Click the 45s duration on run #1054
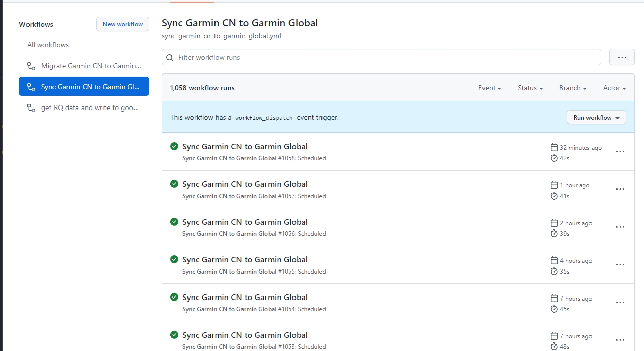 pyautogui.click(x=565, y=309)
